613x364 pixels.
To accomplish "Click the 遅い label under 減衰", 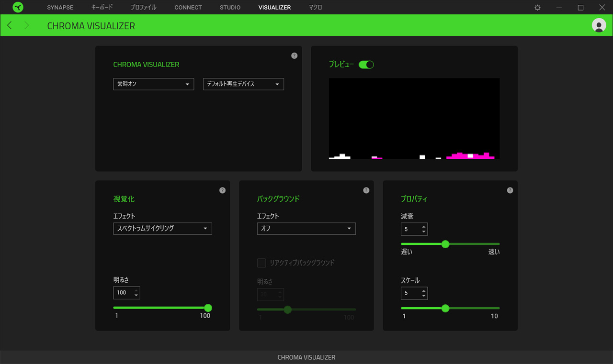I will [407, 252].
